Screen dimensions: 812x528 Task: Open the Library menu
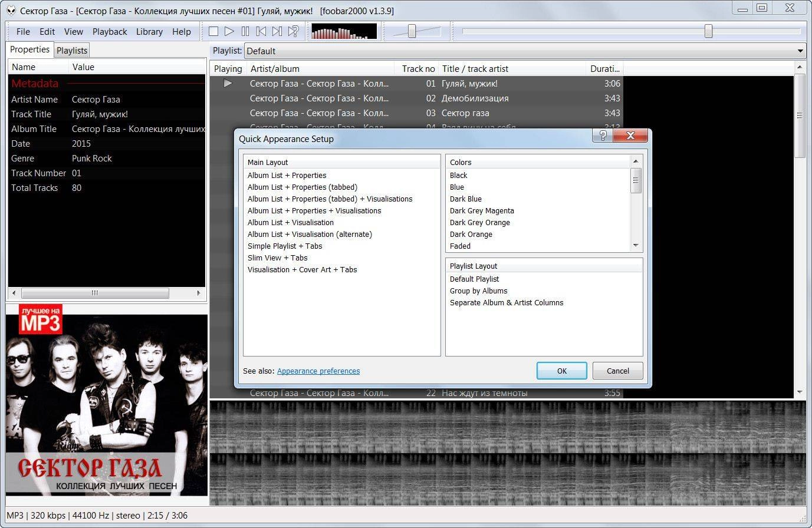coord(149,32)
